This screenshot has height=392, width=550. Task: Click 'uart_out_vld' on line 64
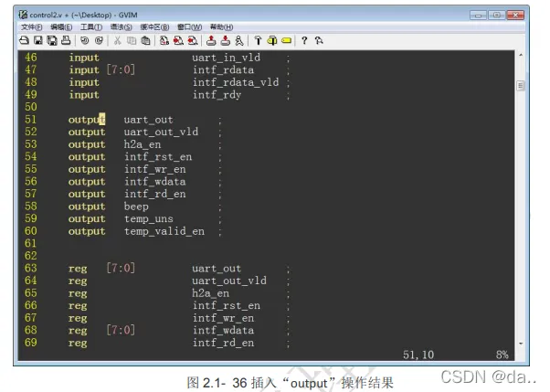pyautogui.click(x=229, y=281)
